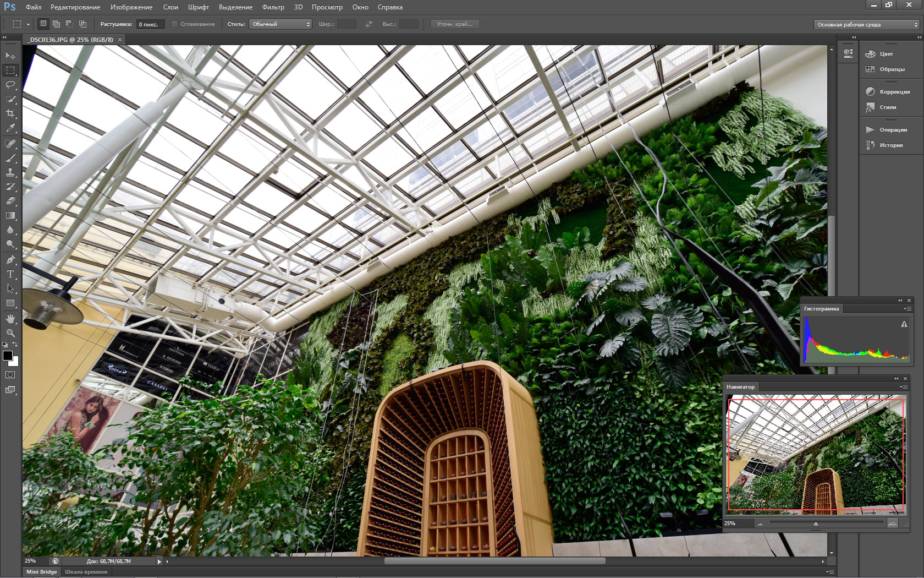Viewport: 924px width, 578px height.
Task: Open the Изображение menu
Action: coord(131,7)
